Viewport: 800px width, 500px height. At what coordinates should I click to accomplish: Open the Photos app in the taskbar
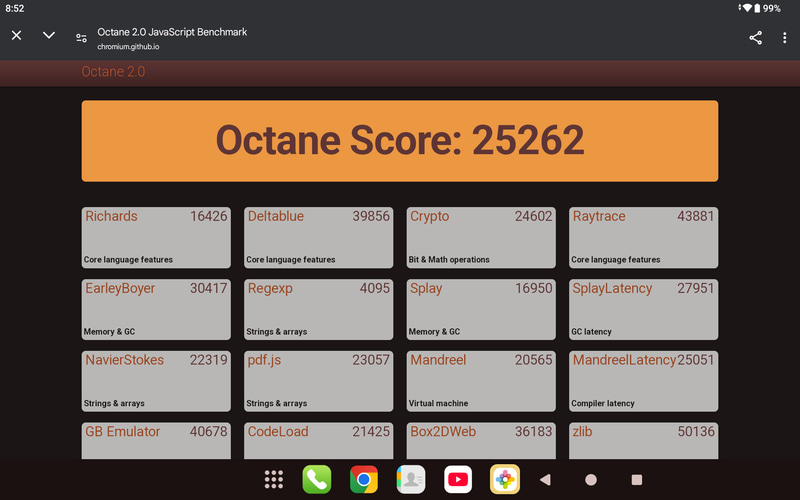(x=505, y=480)
